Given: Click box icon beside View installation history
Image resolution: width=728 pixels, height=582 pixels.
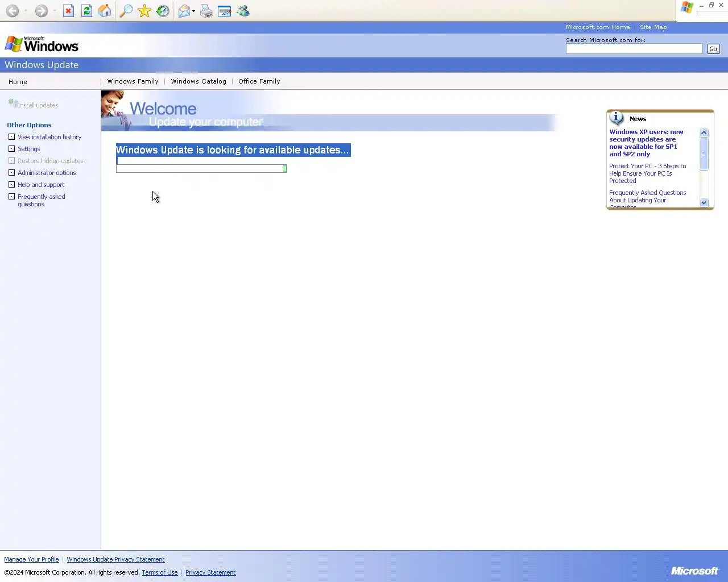Looking at the screenshot, I should point(11,136).
